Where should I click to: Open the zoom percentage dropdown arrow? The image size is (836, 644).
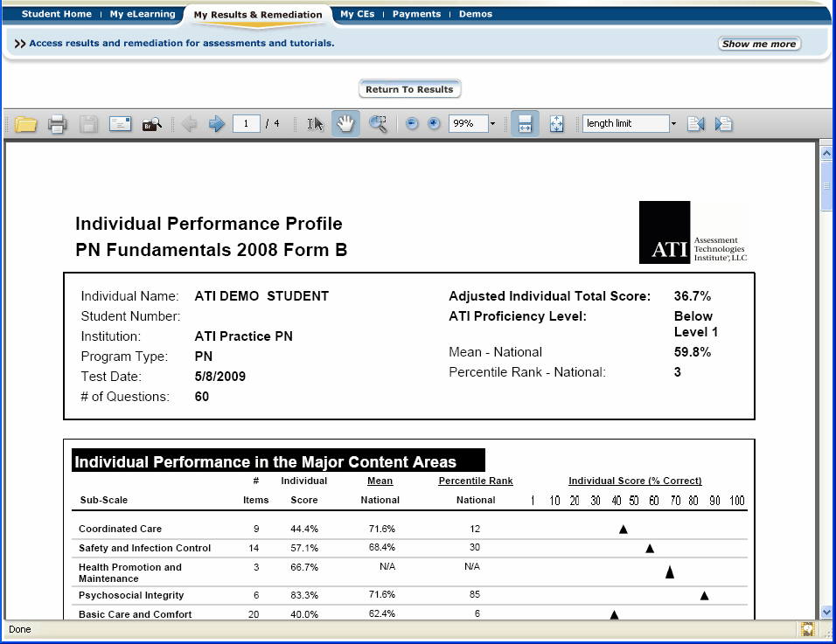click(492, 123)
